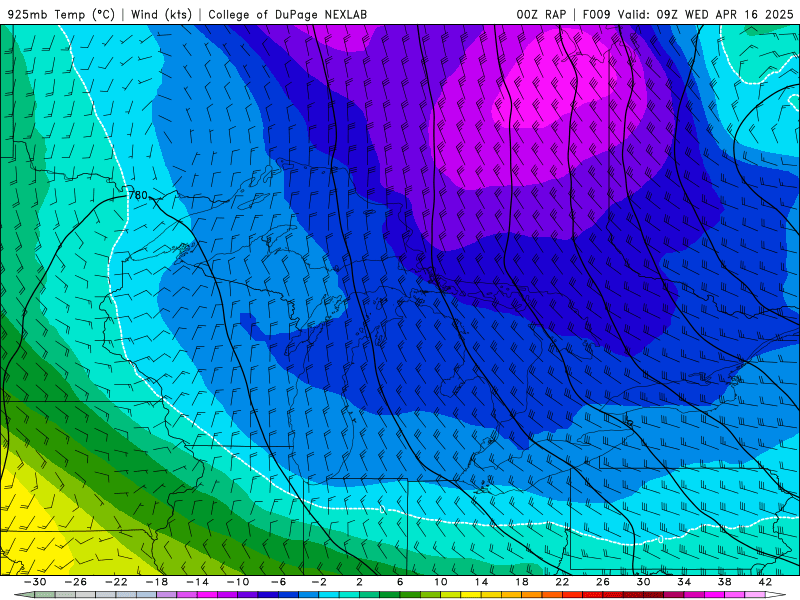The width and height of the screenshot is (800, 600).
Task: Click the legend value "-2"
Action: coord(319,582)
